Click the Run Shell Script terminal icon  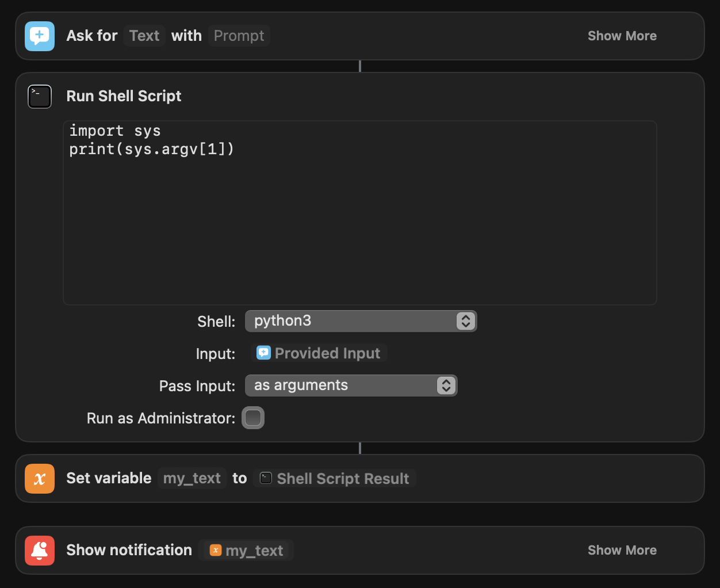point(40,96)
